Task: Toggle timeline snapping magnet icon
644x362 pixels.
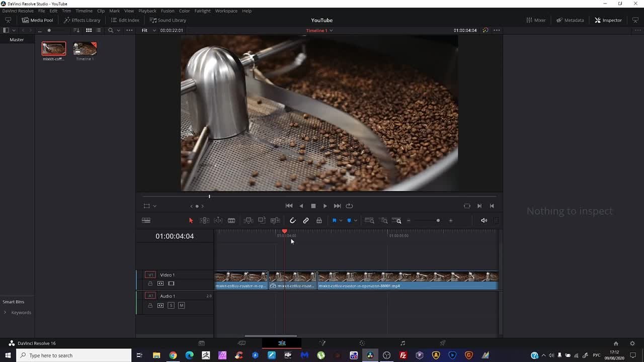Action: (292, 221)
